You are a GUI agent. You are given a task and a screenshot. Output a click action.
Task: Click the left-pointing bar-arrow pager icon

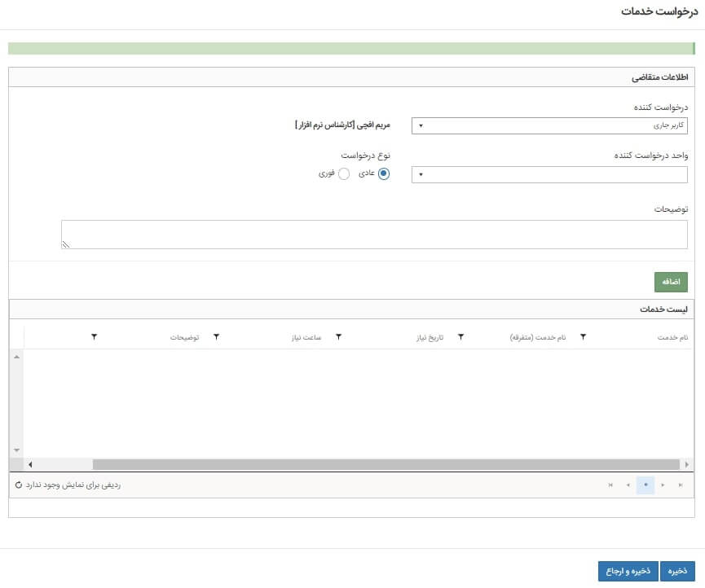pyautogui.click(x=610, y=485)
